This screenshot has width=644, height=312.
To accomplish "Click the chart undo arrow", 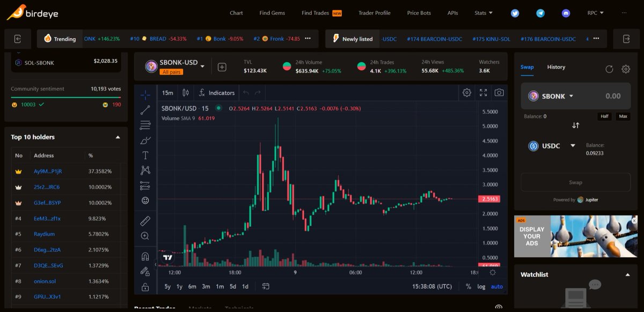I will tap(246, 93).
